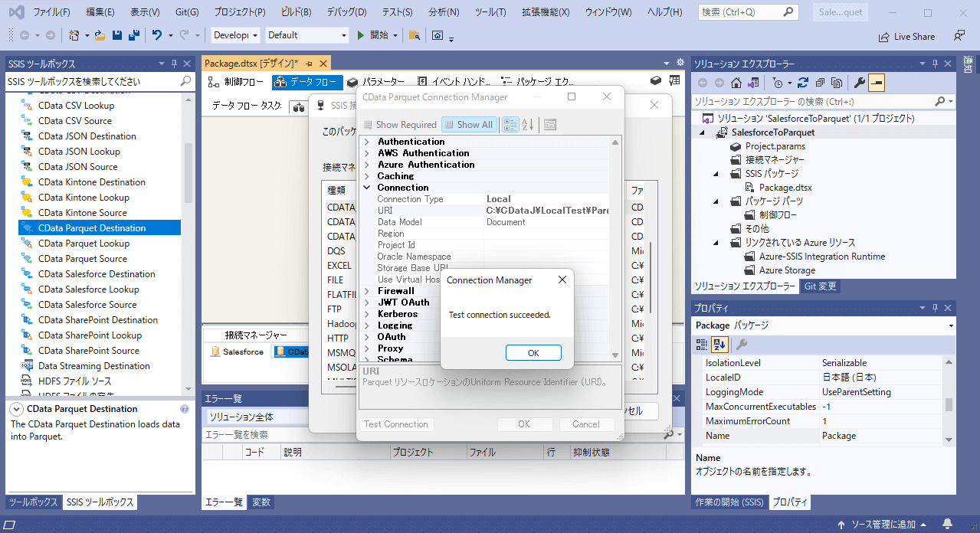Screen dimensions: 980x533
Task: Click the variables grid icon in package designer
Action: (674, 80)
